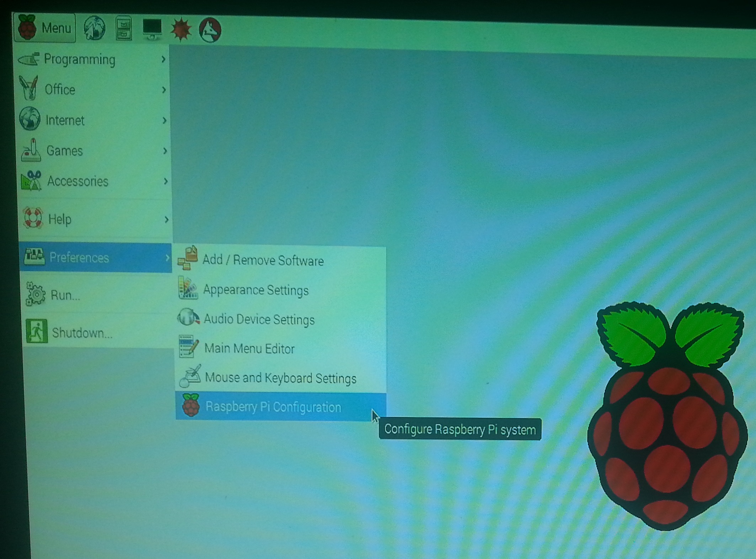Click the Configure Raspberry Pi system tooltip
Image resolution: width=756 pixels, height=559 pixels.
click(x=460, y=430)
